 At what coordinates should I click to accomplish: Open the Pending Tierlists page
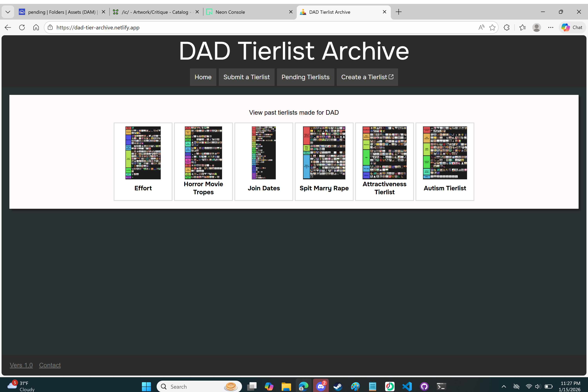coord(305,77)
